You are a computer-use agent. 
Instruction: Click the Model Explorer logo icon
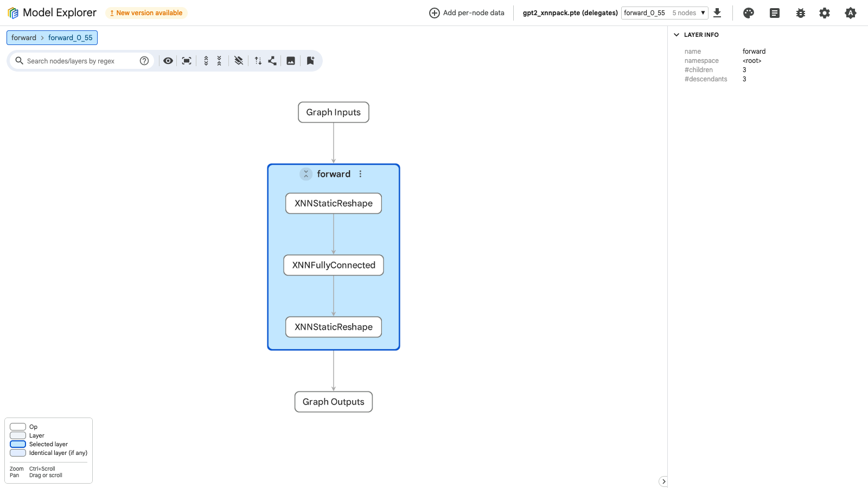(x=13, y=13)
